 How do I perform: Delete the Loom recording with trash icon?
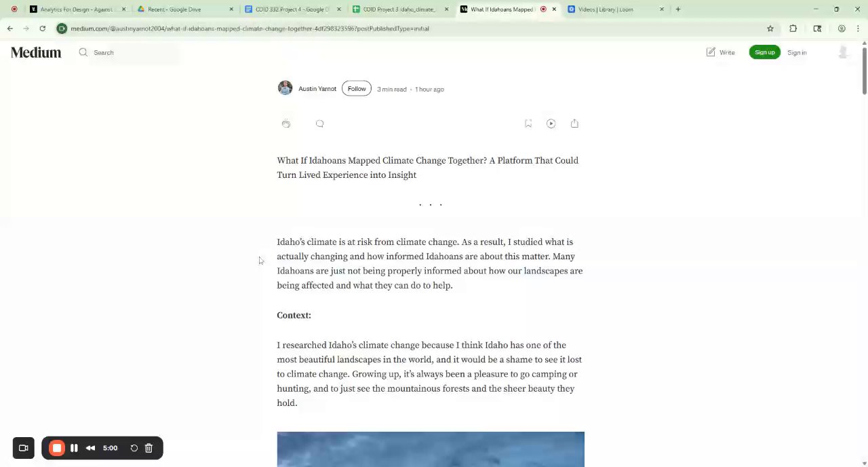(149, 448)
